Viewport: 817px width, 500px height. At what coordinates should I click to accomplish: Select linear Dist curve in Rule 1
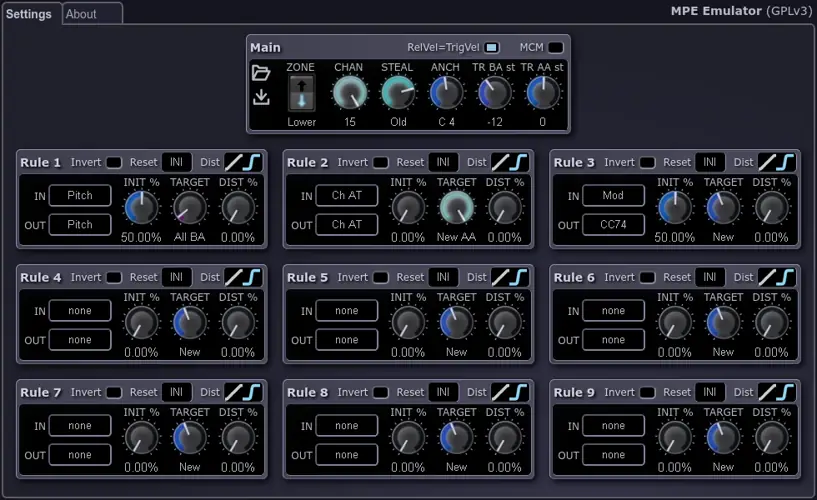234,162
